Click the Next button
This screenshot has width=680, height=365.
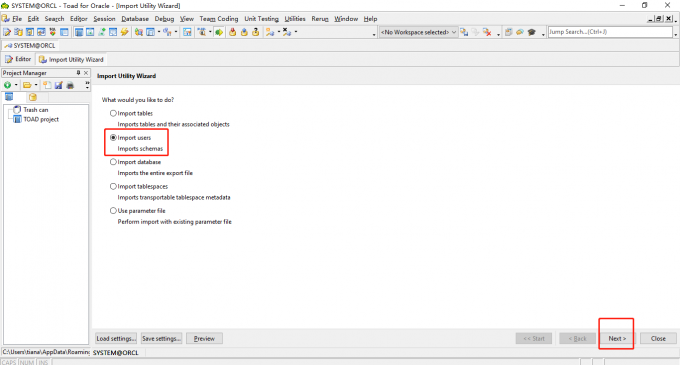[617, 339]
